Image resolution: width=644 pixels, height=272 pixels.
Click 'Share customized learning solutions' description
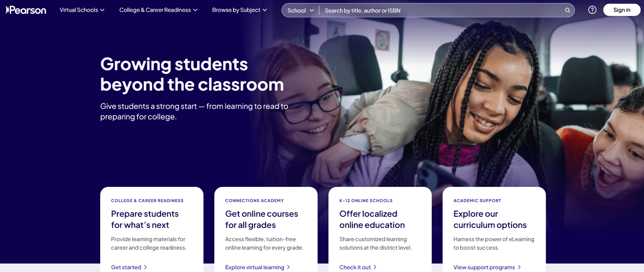tap(375, 244)
